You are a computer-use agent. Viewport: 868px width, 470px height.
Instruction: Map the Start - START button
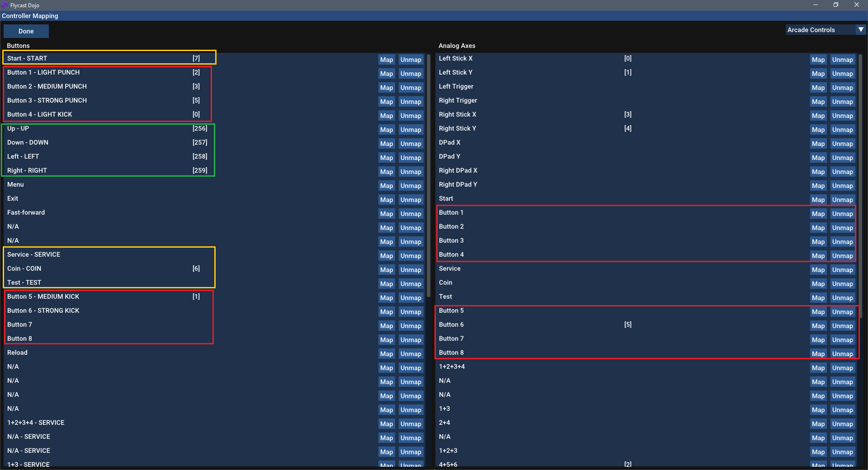click(386, 59)
